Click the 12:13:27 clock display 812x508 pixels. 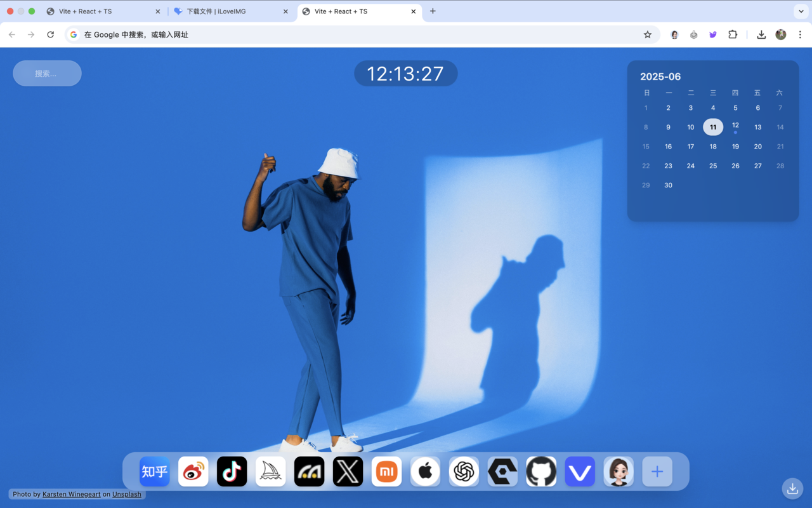pyautogui.click(x=405, y=74)
